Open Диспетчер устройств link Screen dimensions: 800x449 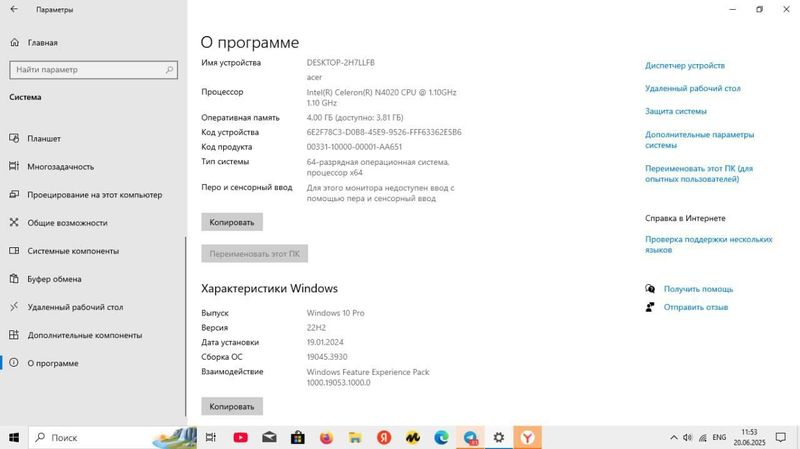click(685, 65)
